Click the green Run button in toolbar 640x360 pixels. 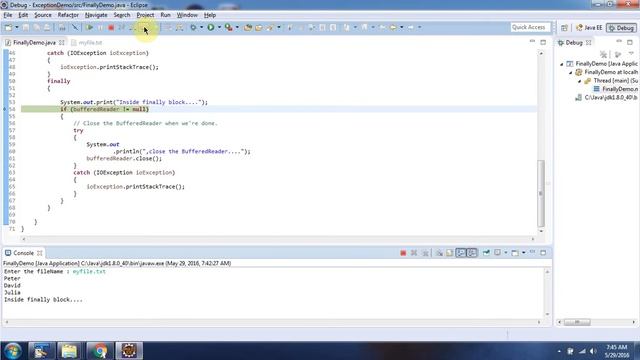(211, 27)
